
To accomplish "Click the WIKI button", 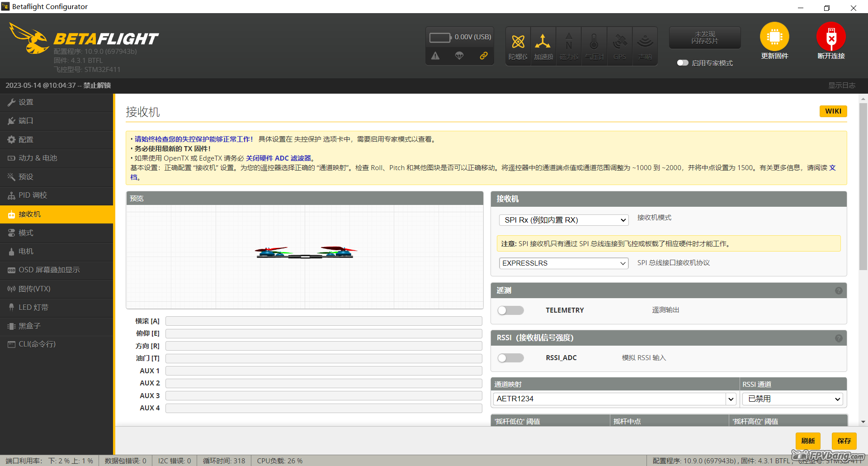I will (833, 111).
